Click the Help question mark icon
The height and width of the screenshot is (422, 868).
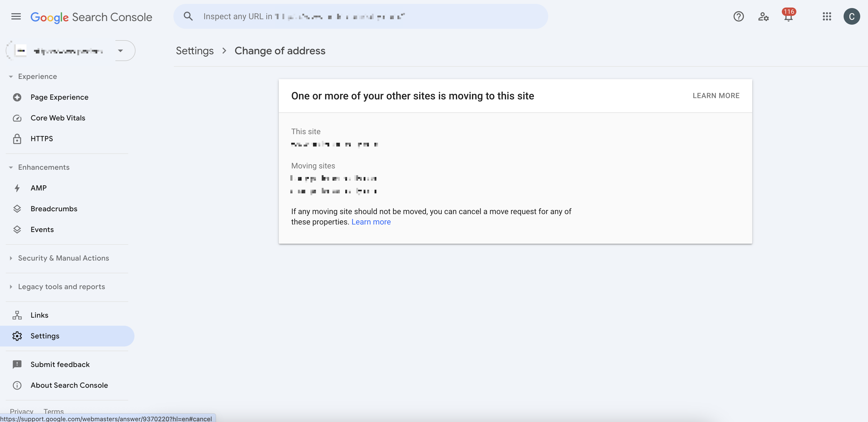coord(738,17)
